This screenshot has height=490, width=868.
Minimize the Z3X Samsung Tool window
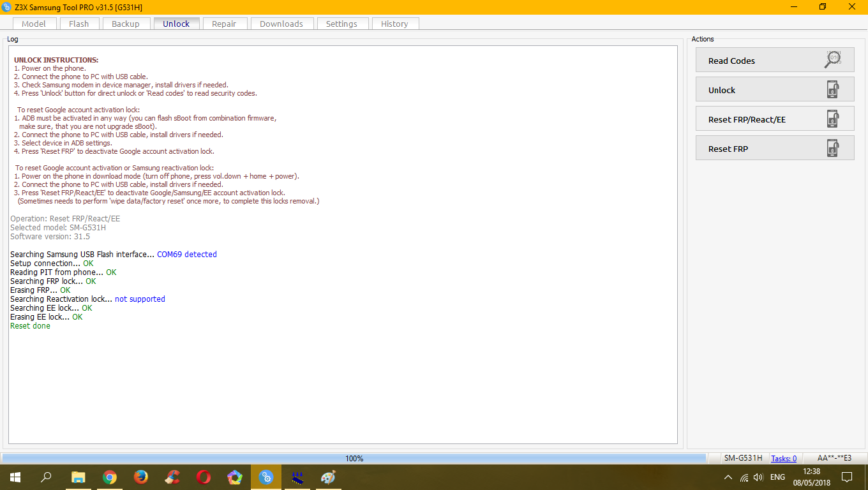point(793,6)
